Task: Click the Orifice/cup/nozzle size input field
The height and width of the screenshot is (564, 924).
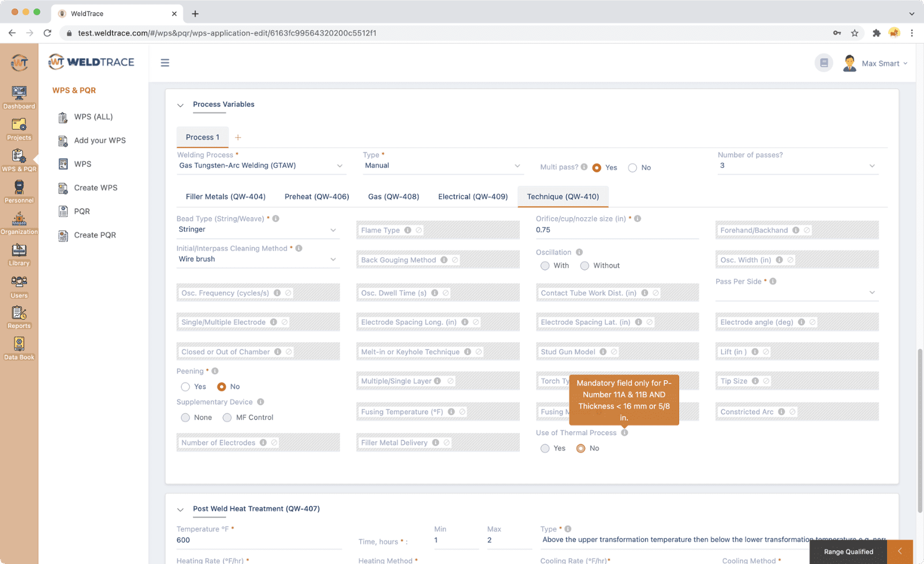Action: click(x=616, y=230)
